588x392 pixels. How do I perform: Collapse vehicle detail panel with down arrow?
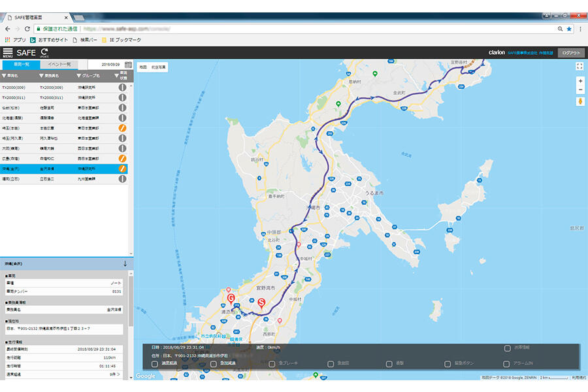125,263
